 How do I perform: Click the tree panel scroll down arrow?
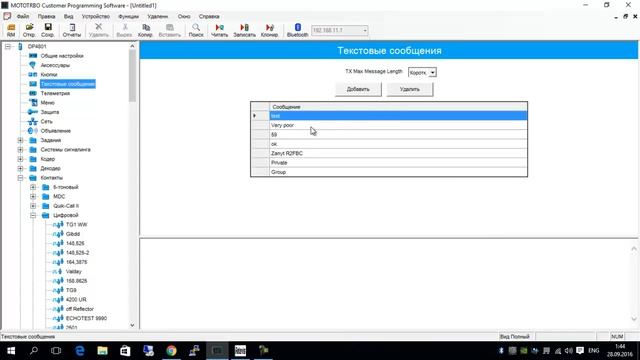click(132, 325)
